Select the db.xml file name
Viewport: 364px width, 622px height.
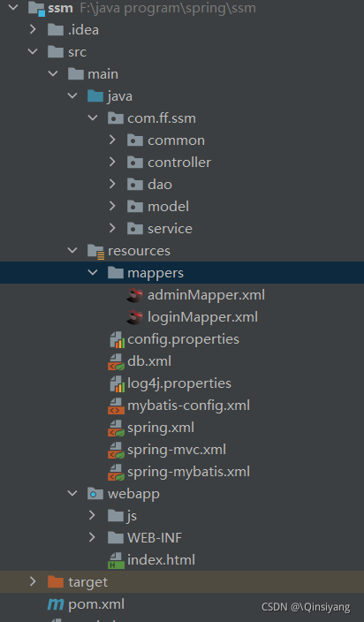[149, 361]
